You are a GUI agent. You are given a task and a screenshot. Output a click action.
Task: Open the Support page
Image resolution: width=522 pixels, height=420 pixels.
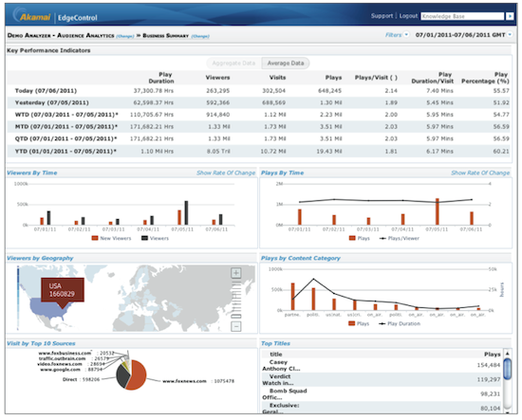pos(382,15)
